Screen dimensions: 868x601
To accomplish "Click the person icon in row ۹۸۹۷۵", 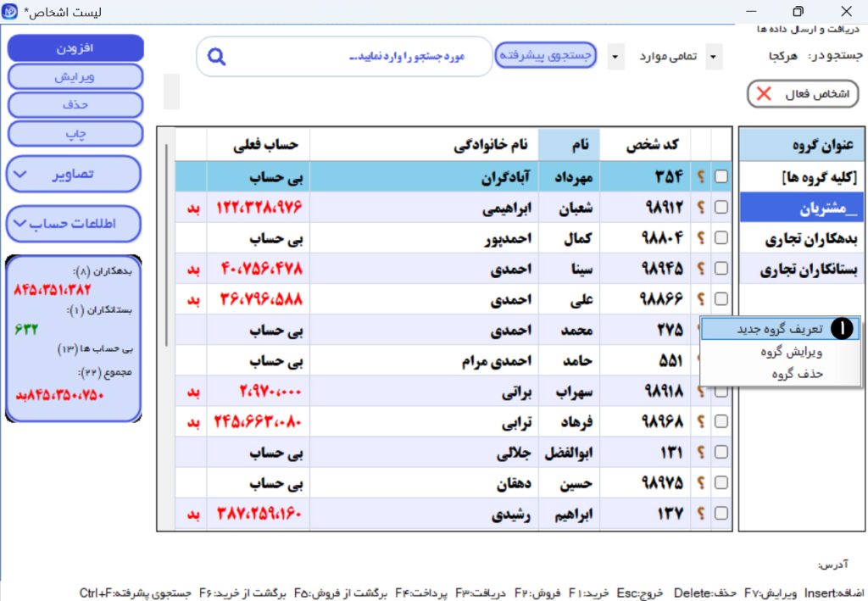I will point(701,483).
